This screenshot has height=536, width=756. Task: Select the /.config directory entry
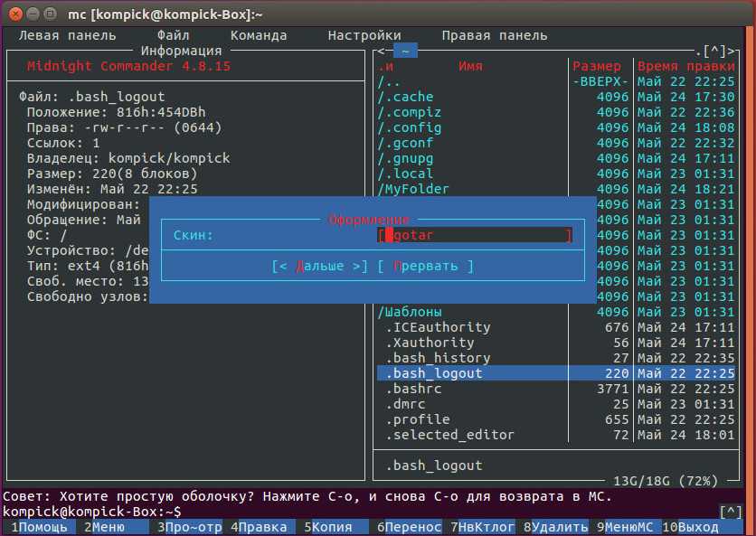pyautogui.click(x=410, y=127)
